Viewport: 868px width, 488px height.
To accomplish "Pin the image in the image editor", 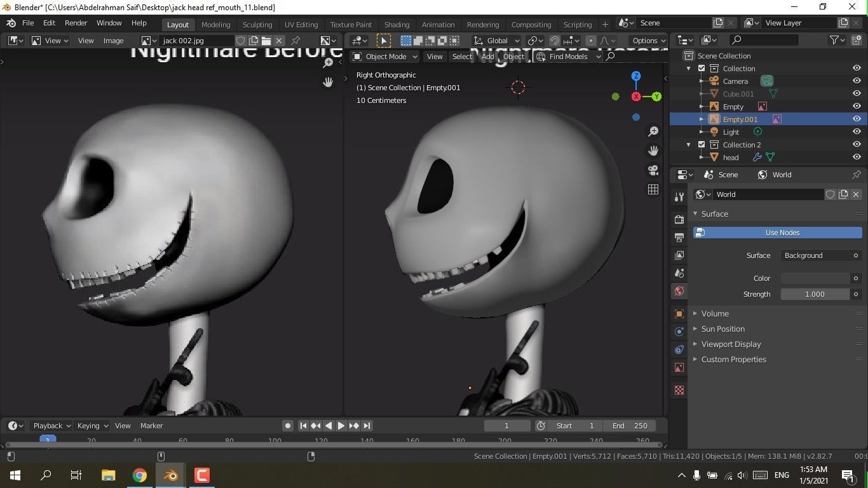I will tap(295, 41).
